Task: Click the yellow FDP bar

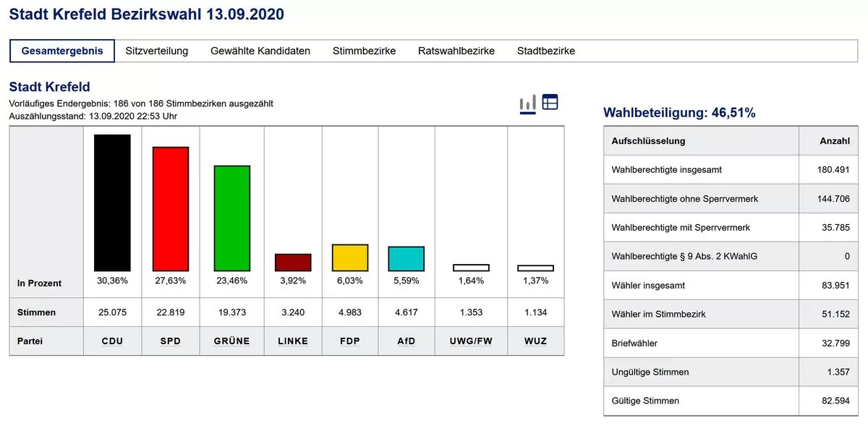Action: (350, 257)
